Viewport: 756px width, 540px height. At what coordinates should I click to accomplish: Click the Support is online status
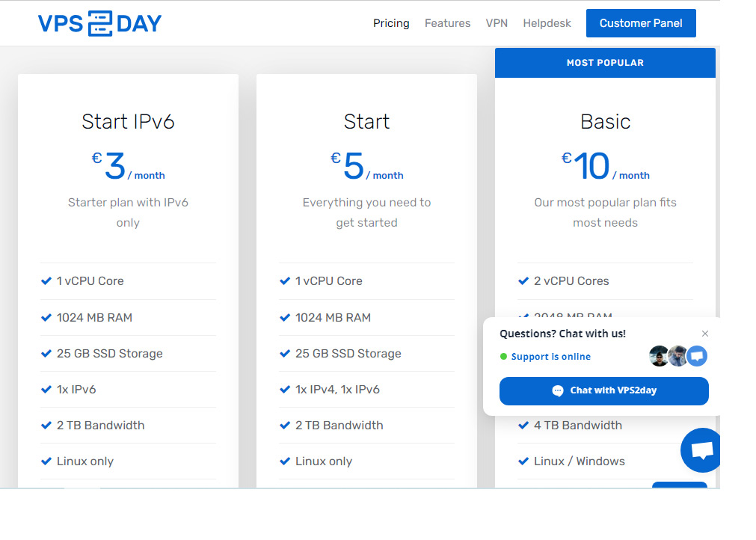click(x=545, y=357)
